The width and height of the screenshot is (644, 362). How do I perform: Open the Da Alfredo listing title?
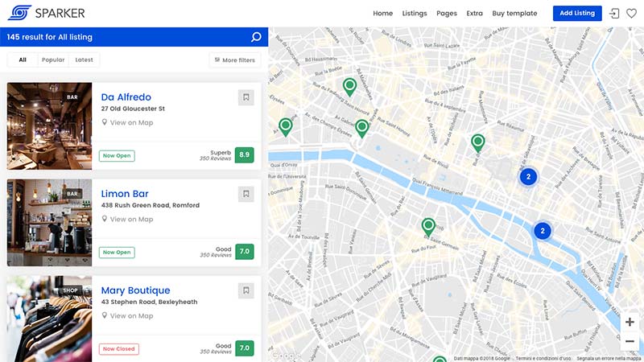pyautogui.click(x=126, y=97)
